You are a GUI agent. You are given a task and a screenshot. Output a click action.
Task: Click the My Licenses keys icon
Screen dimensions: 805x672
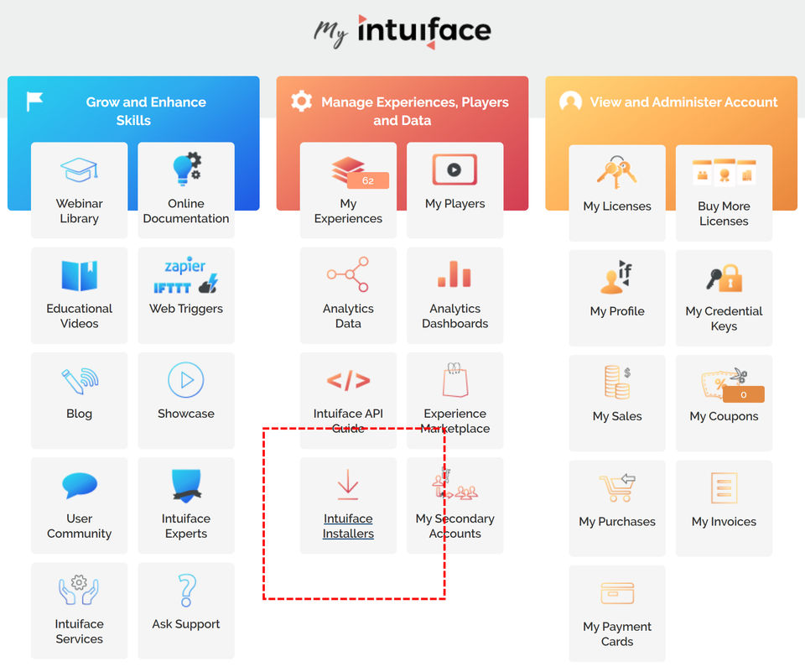pos(617,172)
